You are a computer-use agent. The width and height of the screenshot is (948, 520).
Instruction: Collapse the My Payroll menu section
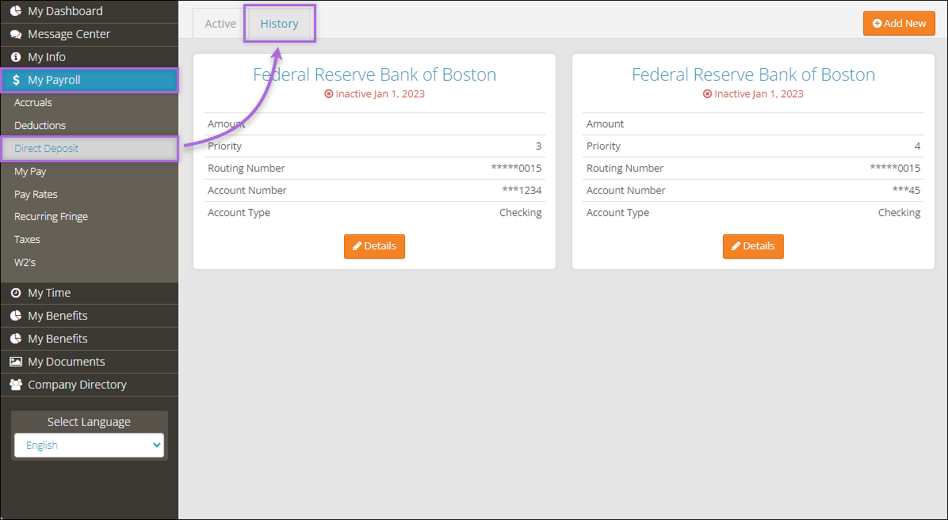pyautogui.click(x=89, y=80)
